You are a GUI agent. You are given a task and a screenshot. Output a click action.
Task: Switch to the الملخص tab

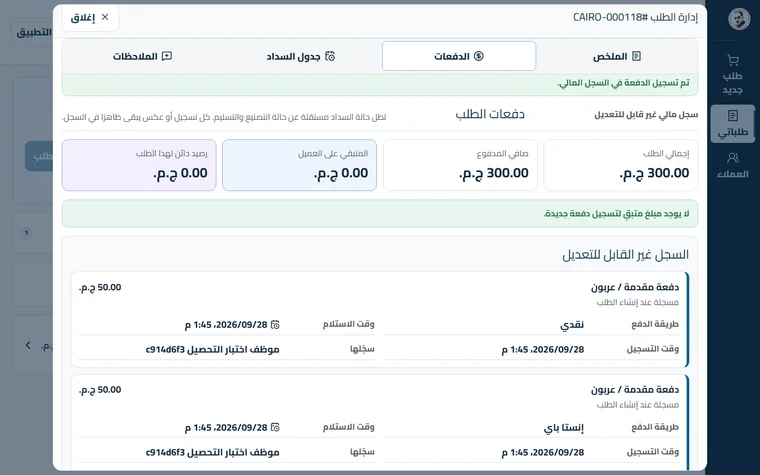tap(617, 56)
